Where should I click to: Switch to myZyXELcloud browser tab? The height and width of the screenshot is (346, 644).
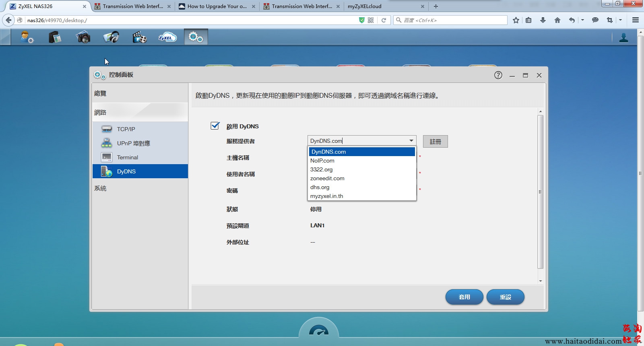click(386, 6)
